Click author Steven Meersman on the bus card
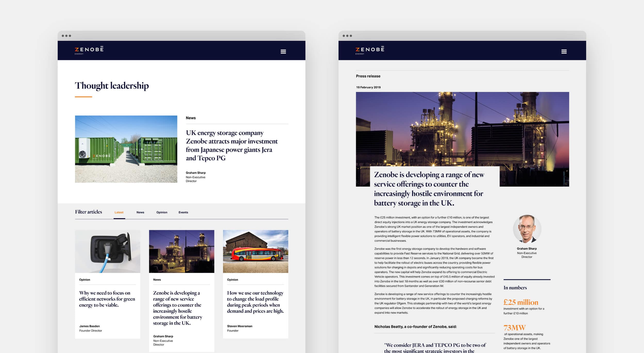Screen dimensions: 644x353 pyautogui.click(x=240, y=326)
